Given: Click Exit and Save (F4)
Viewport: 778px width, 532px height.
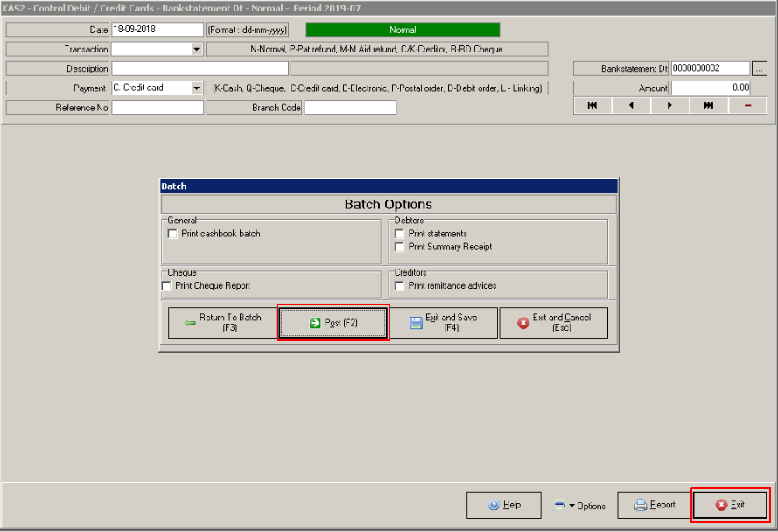Looking at the screenshot, I should tap(443, 323).
